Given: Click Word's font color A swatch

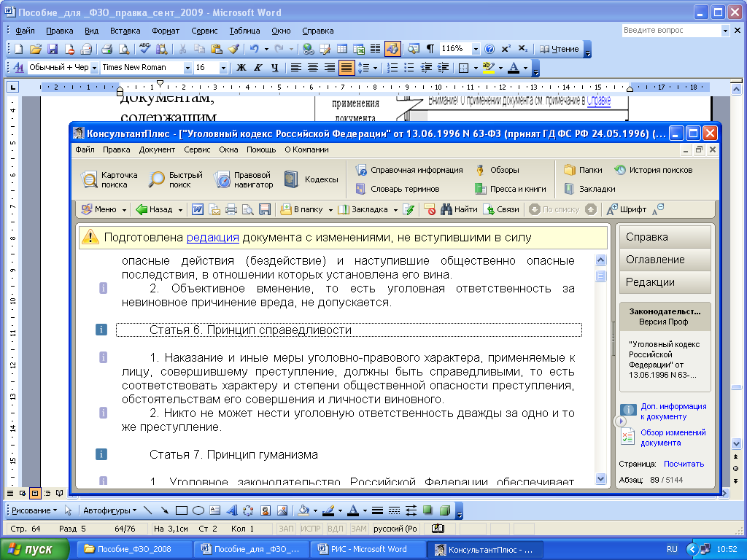Looking at the screenshot, I should click(514, 68).
